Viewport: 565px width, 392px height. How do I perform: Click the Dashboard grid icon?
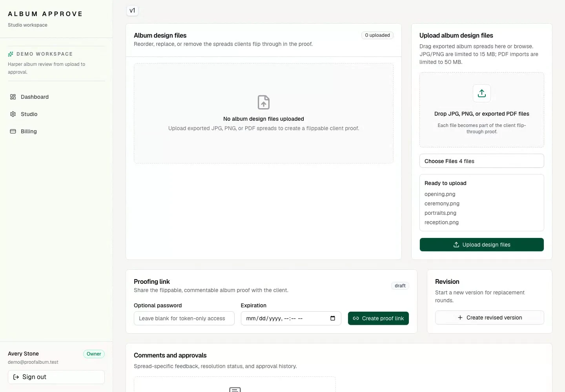click(13, 97)
